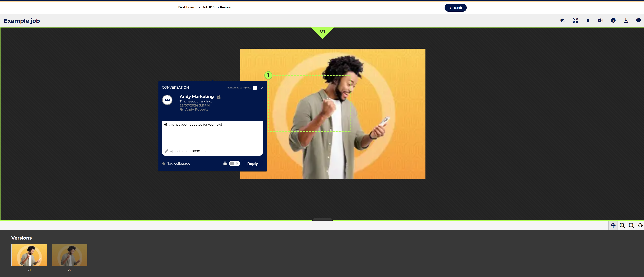This screenshot has width=644, height=277.
Task: Reset the view with the refresh icon
Action: click(x=640, y=226)
